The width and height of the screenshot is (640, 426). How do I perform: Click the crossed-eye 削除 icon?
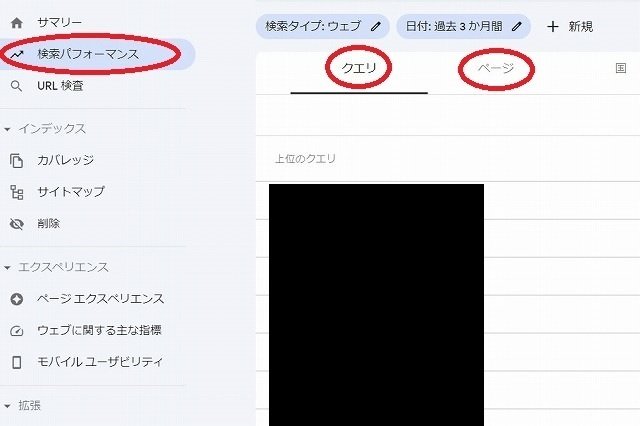pos(17,224)
